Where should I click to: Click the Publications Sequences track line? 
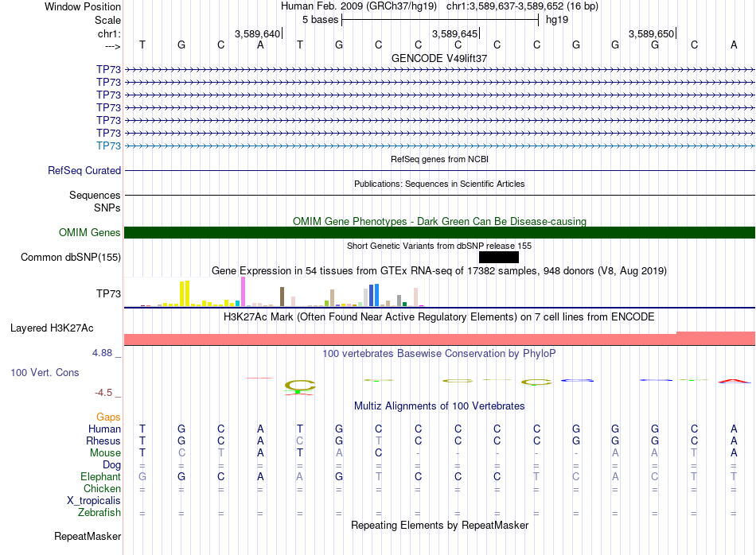point(440,195)
